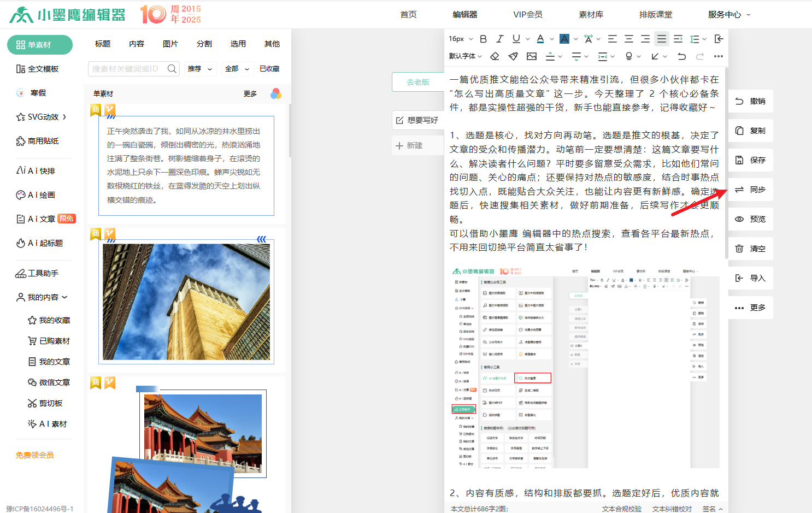This screenshot has height=513, width=812.
Task: Select the format painter brush icon
Action: coord(513,56)
